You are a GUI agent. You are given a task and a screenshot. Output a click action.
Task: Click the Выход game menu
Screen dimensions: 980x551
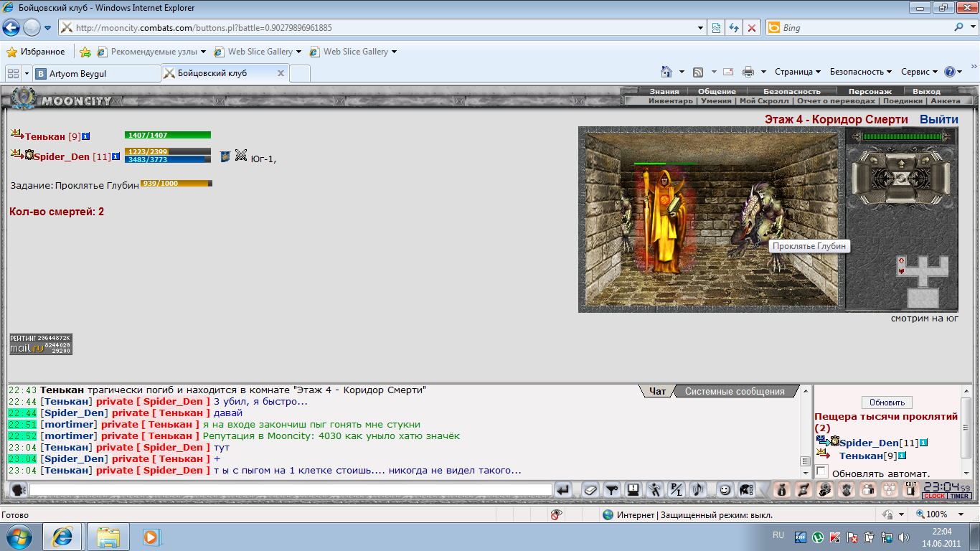926,91
